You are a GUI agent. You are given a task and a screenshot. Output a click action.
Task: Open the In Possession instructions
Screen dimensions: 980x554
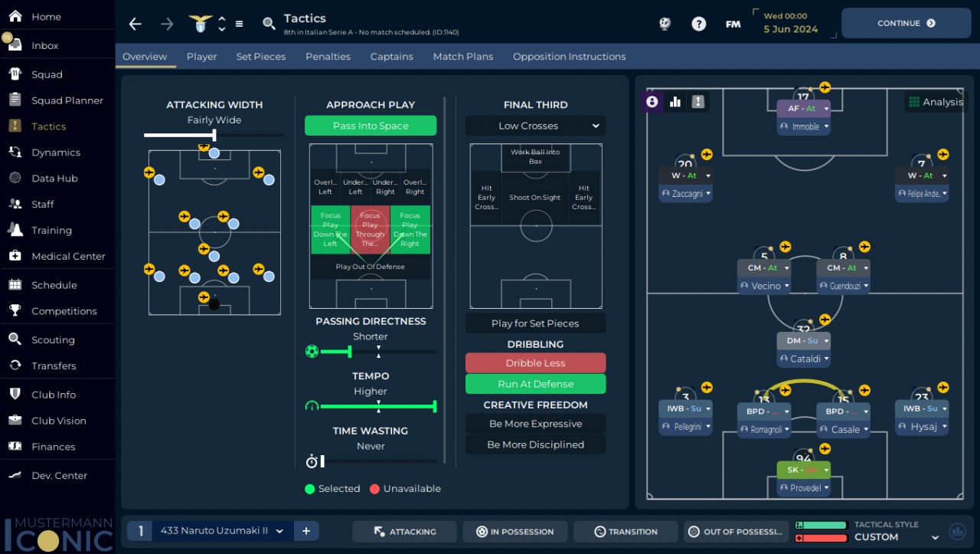click(515, 532)
